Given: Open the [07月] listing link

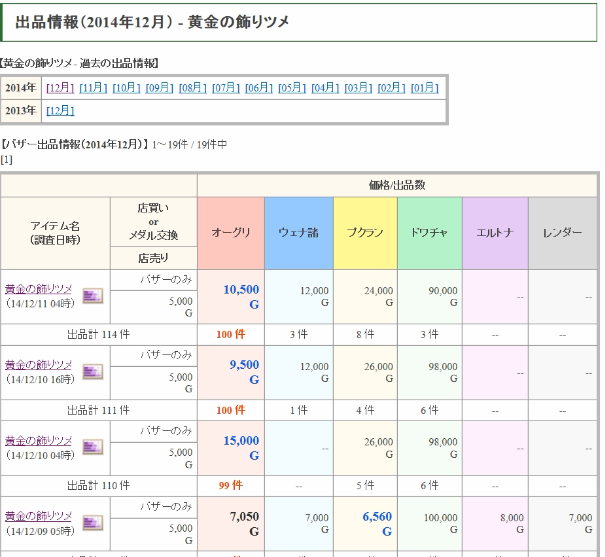Looking at the screenshot, I should tap(226, 88).
